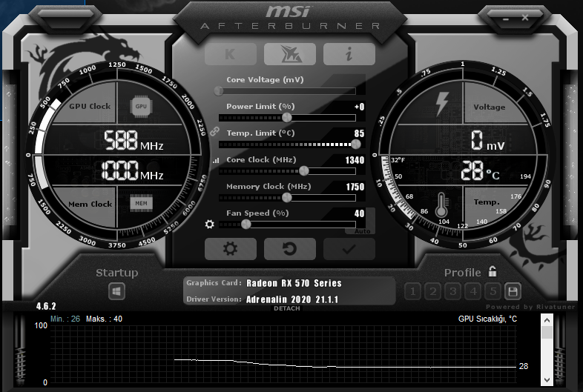This screenshot has width=583, height=392.
Task: Open the information i button
Action: click(x=349, y=54)
